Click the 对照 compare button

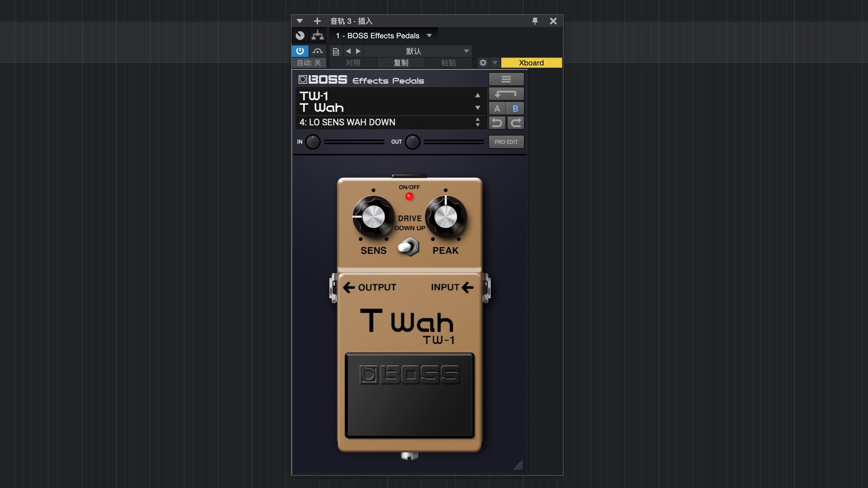click(x=353, y=63)
